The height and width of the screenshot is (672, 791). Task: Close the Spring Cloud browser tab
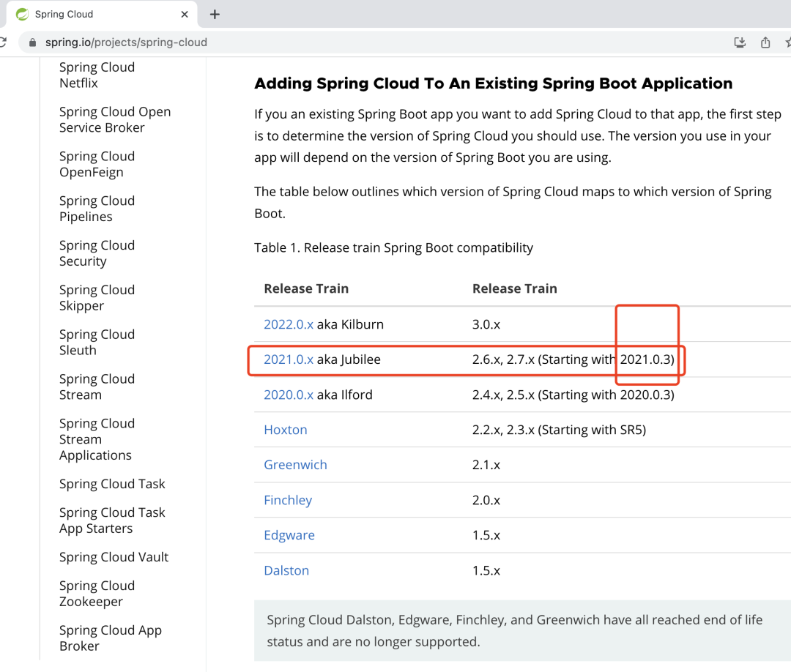pyautogui.click(x=185, y=14)
